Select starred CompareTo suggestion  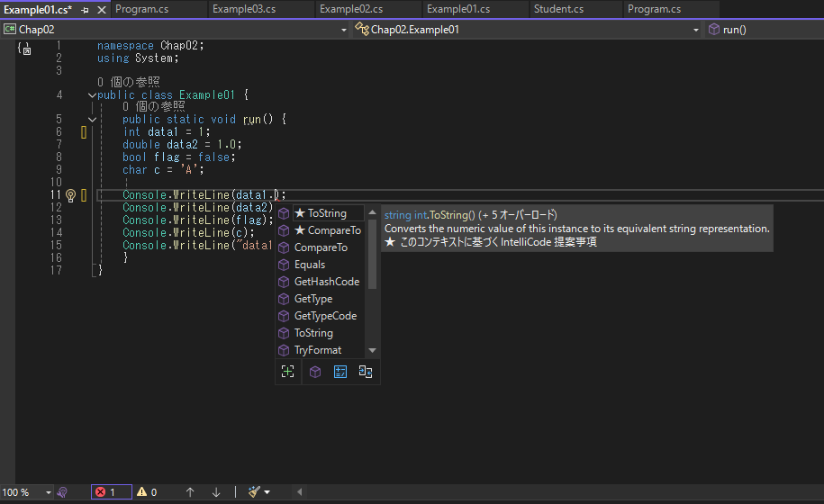(x=320, y=230)
